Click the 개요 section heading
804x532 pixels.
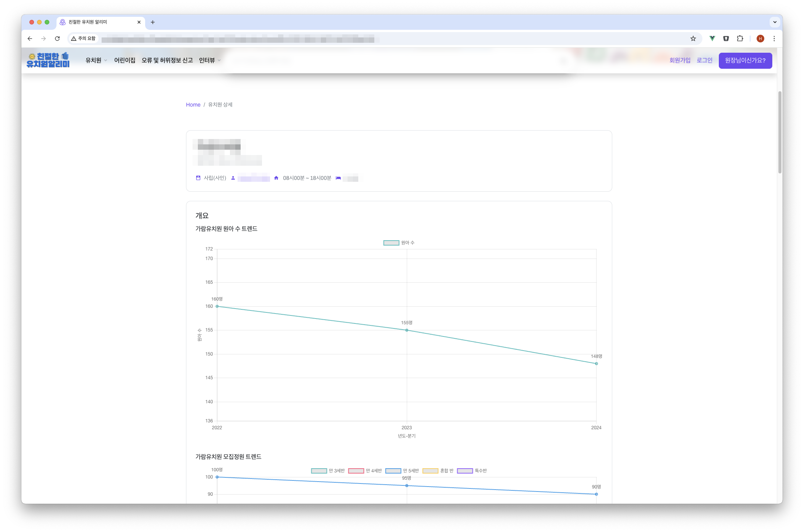pyautogui.click(x=202, y=215)
